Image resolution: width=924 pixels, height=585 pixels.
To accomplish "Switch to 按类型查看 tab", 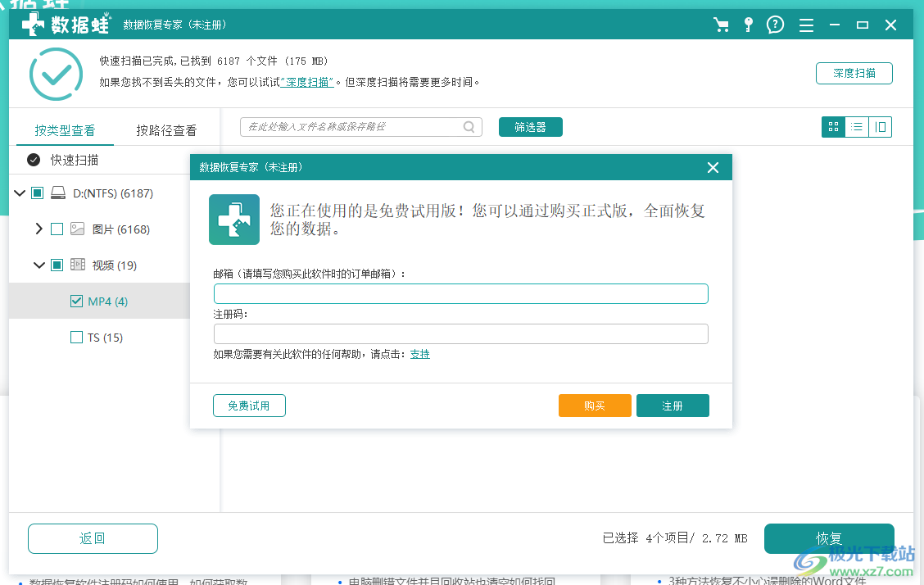I will 65,130.
